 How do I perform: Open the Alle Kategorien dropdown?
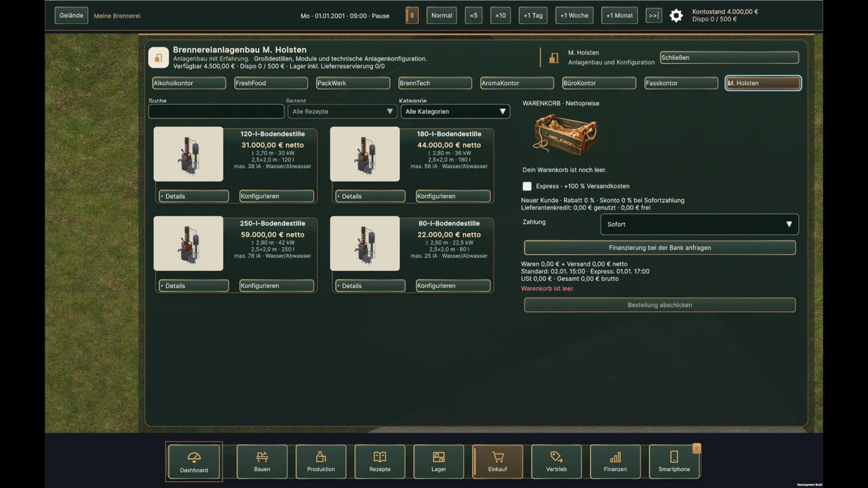(x=454, y=111)
